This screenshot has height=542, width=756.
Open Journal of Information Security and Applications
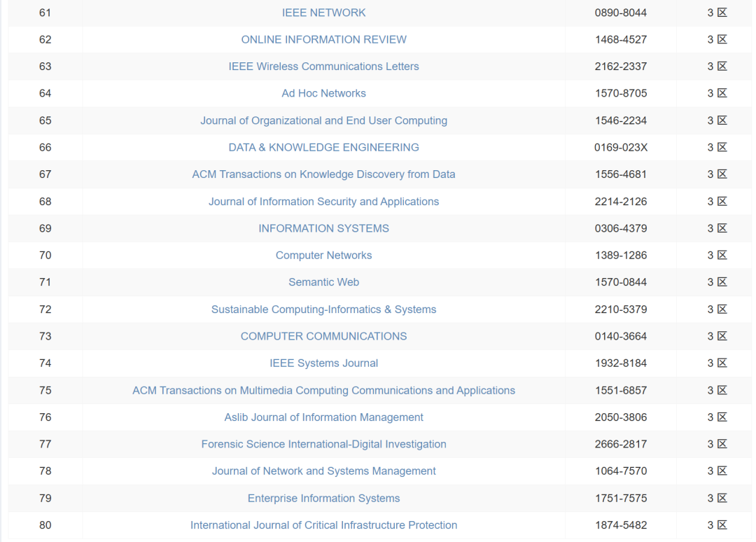click(323, 202)
